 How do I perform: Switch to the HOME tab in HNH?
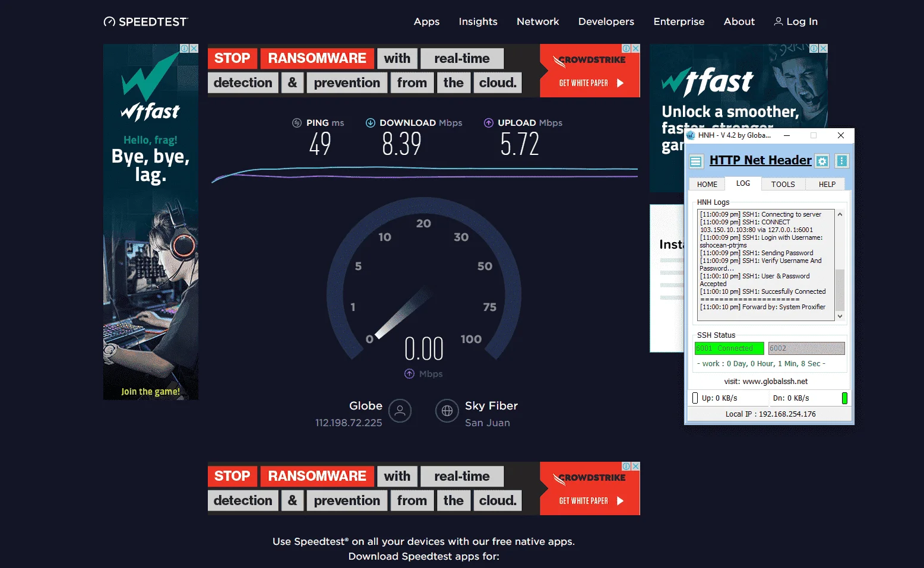[x=707, y=185]
